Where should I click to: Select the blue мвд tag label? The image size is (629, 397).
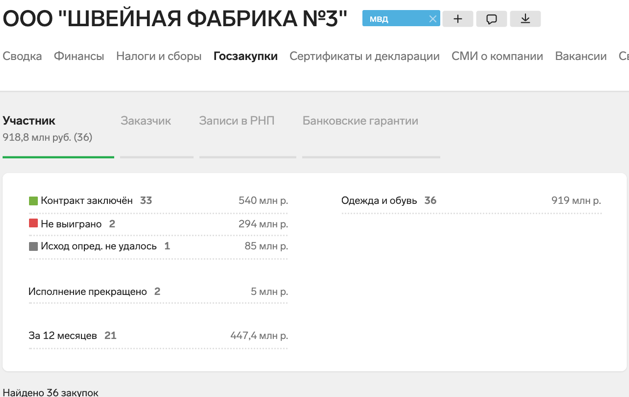point(379,19)
